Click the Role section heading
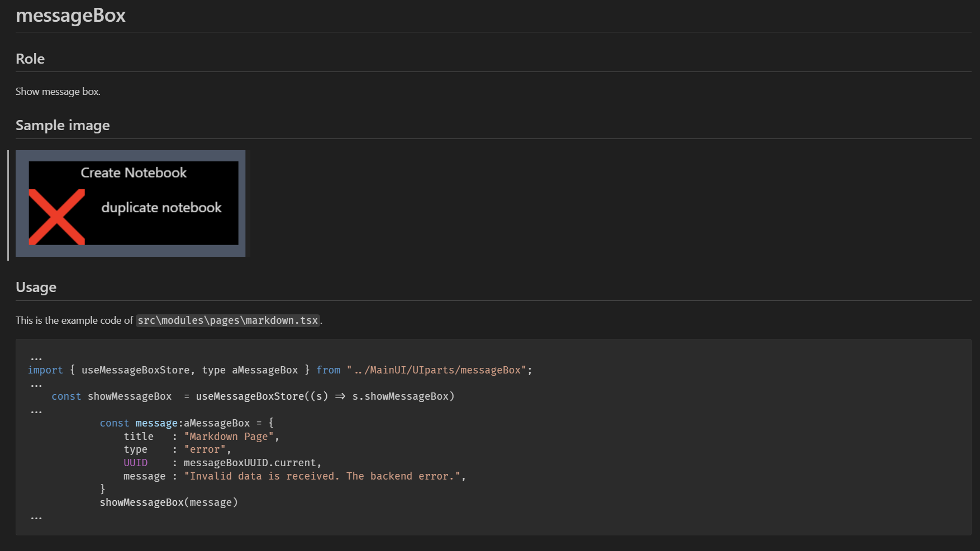 (30, 59)
